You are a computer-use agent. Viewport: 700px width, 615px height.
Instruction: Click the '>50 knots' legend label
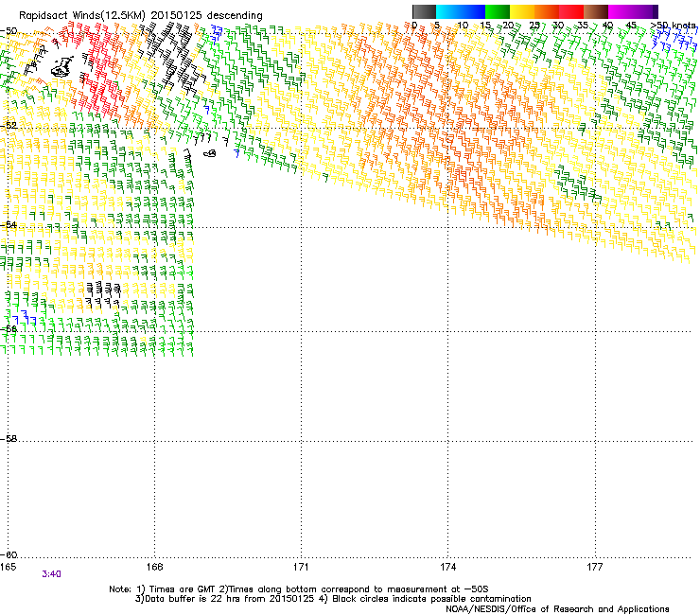point(674,25)
